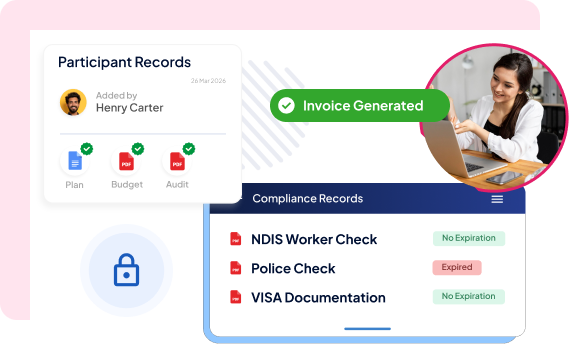Viewport: 580px width, 360px height.
Task: Click the green checkmark on Audit
Action: (x=189, y=149)
